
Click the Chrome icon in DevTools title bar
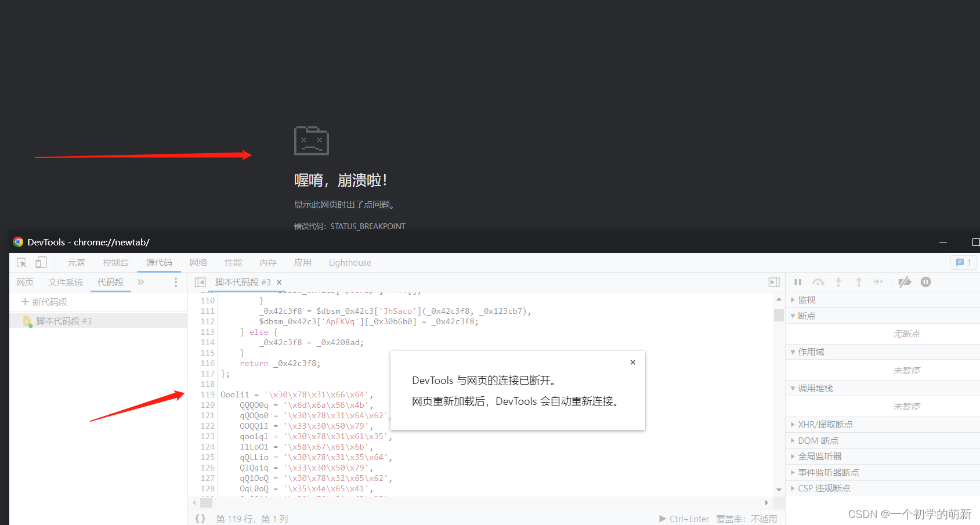pos(18,242)
